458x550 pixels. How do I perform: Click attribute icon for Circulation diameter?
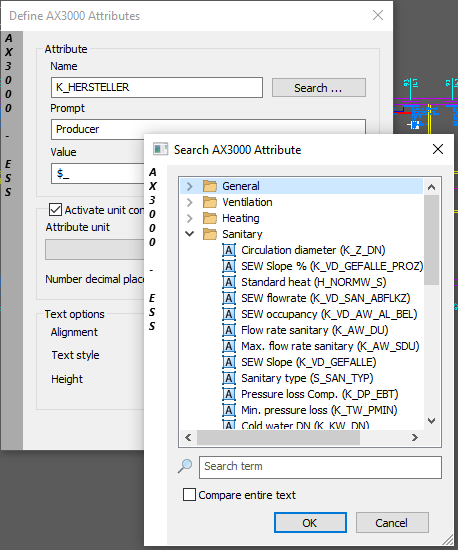[x=229, y=250]
